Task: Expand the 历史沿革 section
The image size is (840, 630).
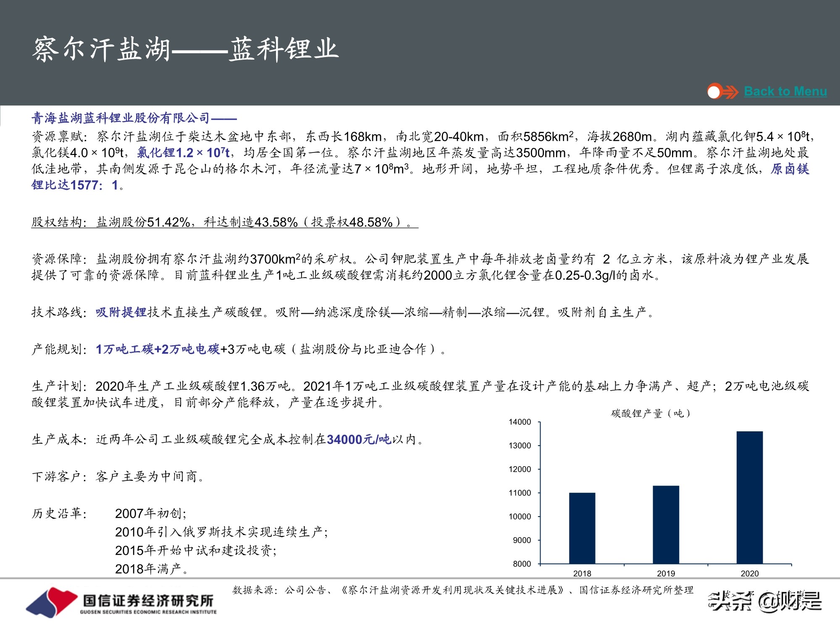Action: 59,513
